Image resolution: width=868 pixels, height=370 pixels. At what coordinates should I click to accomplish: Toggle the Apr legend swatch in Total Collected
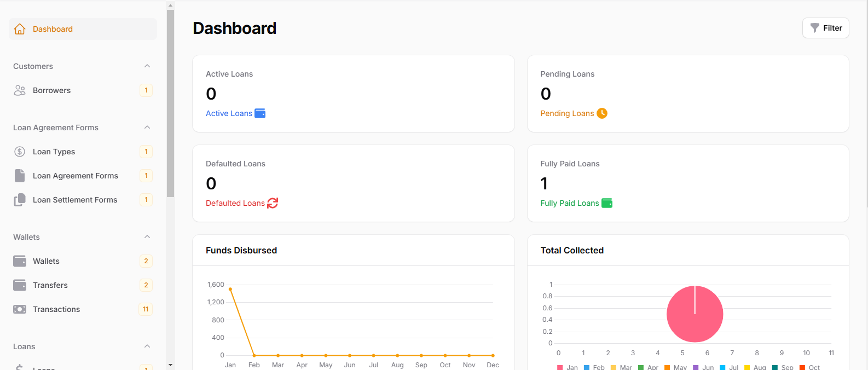[641, 367]
